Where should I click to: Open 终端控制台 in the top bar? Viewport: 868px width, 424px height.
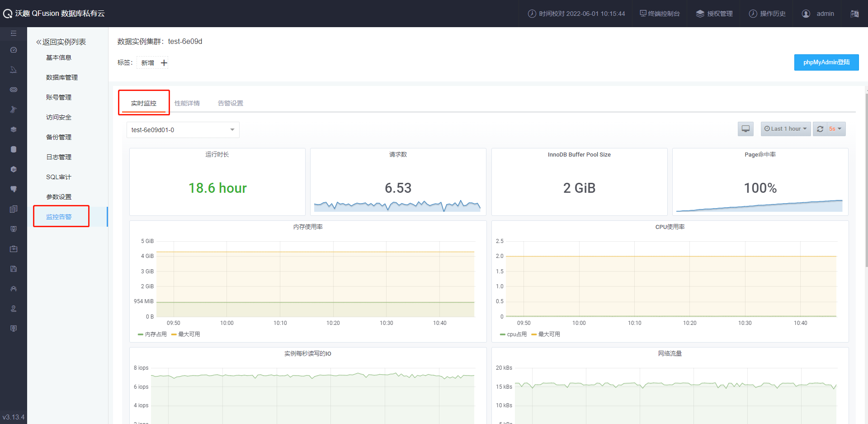point(660,14)
